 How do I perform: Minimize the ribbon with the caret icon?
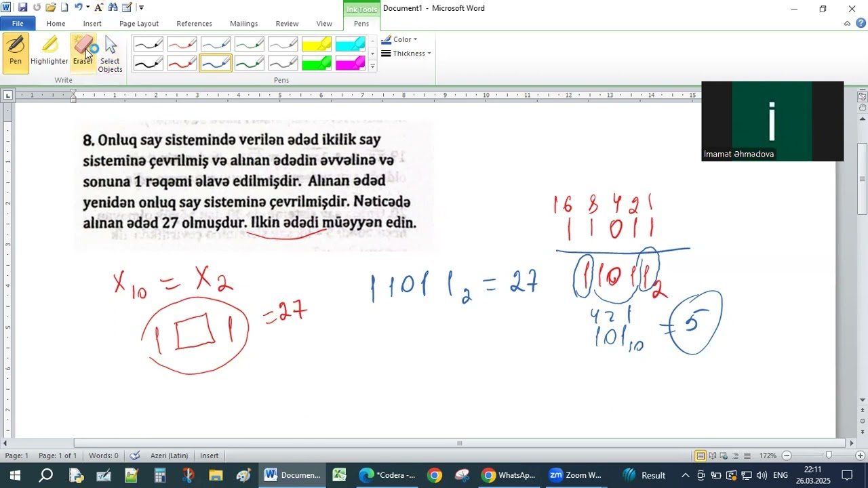(x=847, y=23)
